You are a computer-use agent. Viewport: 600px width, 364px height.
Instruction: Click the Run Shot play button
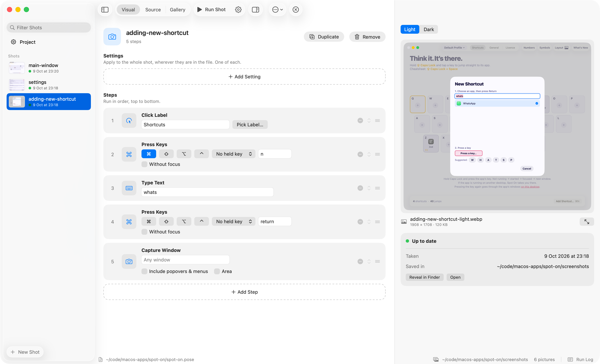coord(211,10)
